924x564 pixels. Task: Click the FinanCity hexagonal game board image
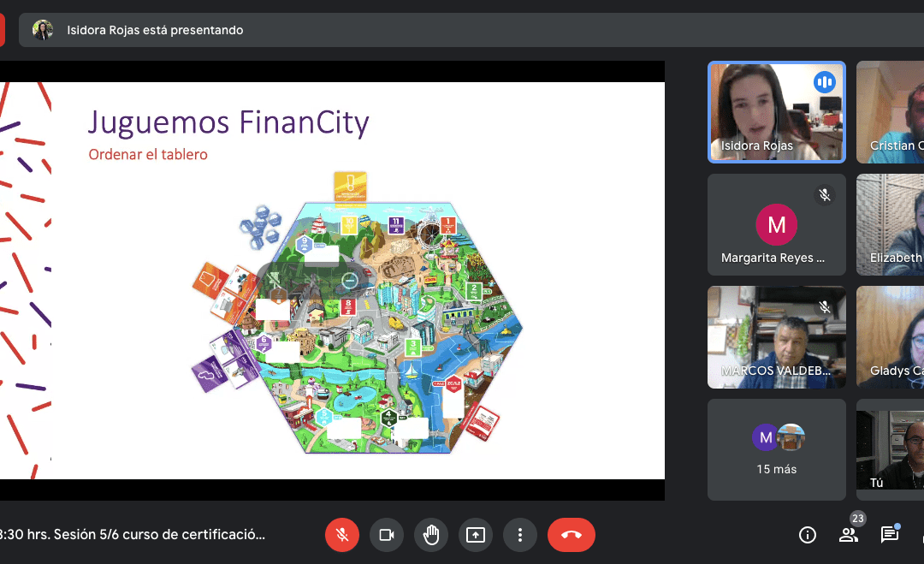pyautogui.click(x=378, y=328)
